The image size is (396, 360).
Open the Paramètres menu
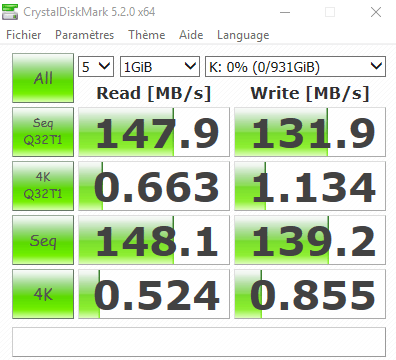[84, 35]
